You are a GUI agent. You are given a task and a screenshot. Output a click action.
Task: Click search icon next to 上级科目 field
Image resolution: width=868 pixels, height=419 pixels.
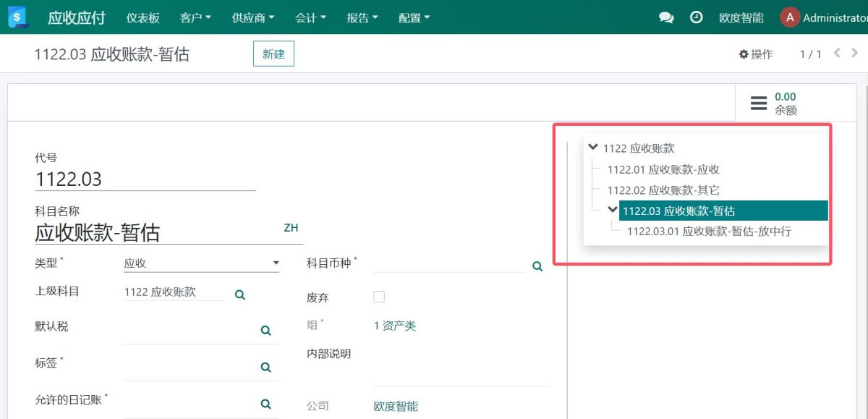point(240,295)
